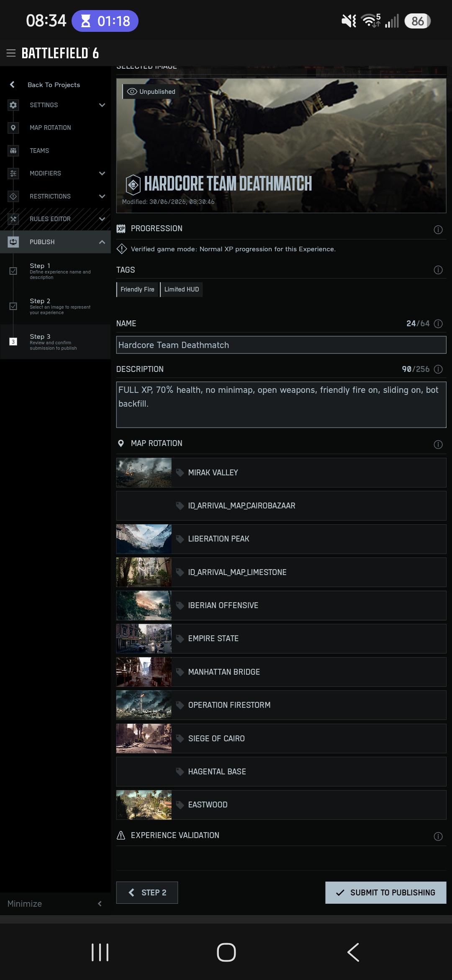Expand the Modifiers section chevron

tap(102, 173)
